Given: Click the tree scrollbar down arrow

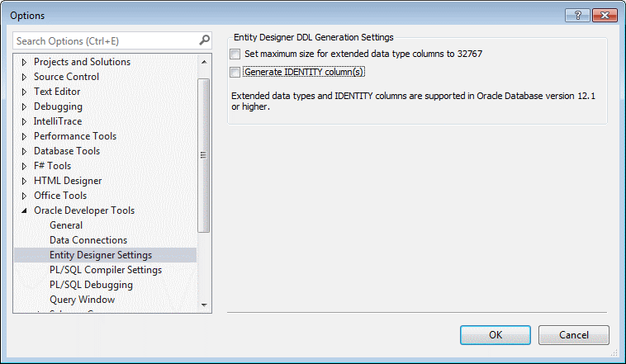Looking at the screenshot, I should pyautogui.click(x=204, y=305).
